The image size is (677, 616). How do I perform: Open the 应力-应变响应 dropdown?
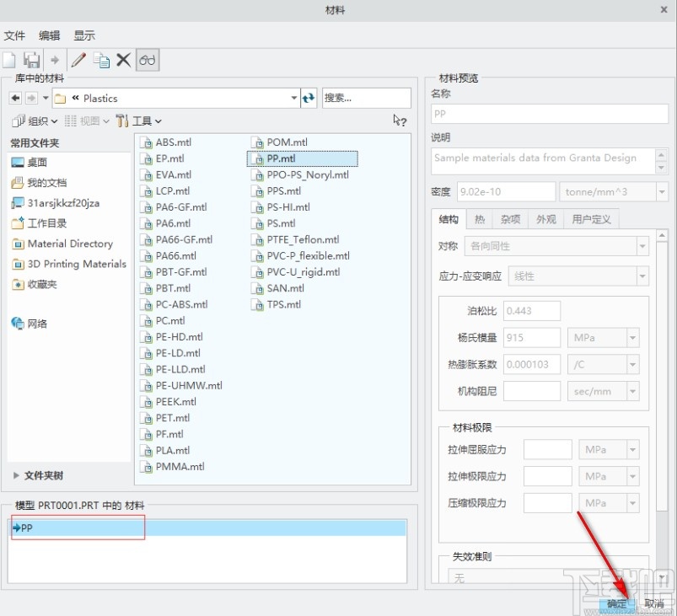tap(642, 276)
